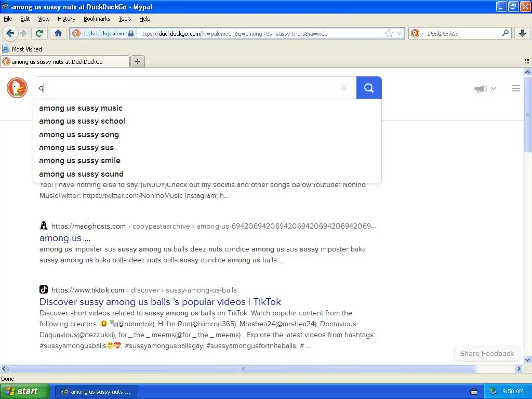
Task: Click the Forward navigation arrow
Action: [x=23, y=33]
